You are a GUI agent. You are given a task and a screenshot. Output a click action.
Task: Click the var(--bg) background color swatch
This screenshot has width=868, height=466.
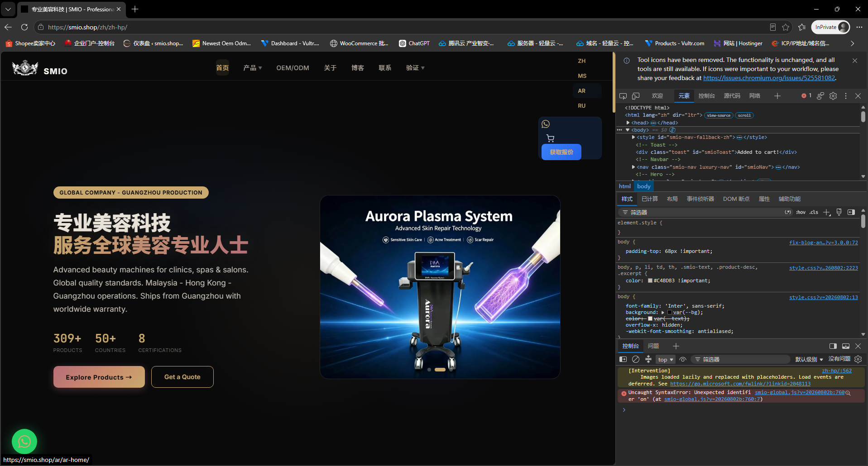[x=670, y=313]
